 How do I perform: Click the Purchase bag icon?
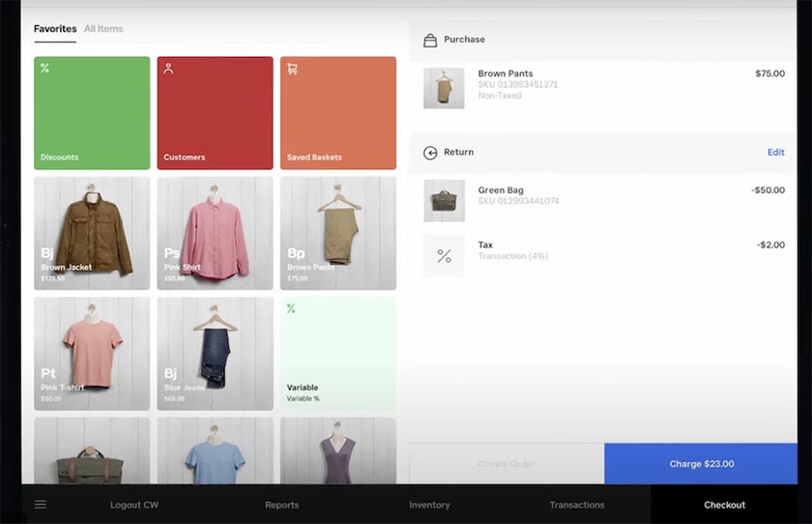(430, 40)
